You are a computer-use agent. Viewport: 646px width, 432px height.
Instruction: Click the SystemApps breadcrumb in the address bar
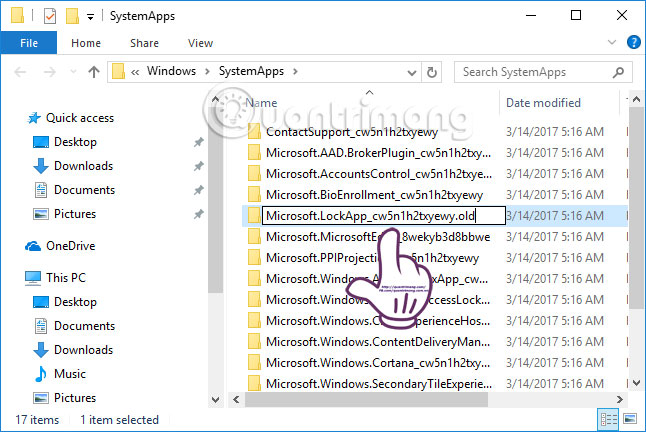[x=251, y=71]
